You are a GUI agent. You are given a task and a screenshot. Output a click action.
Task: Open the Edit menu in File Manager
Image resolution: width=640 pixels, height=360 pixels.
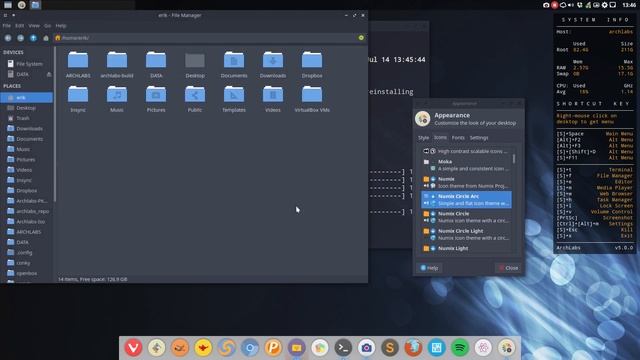point(20,26)
